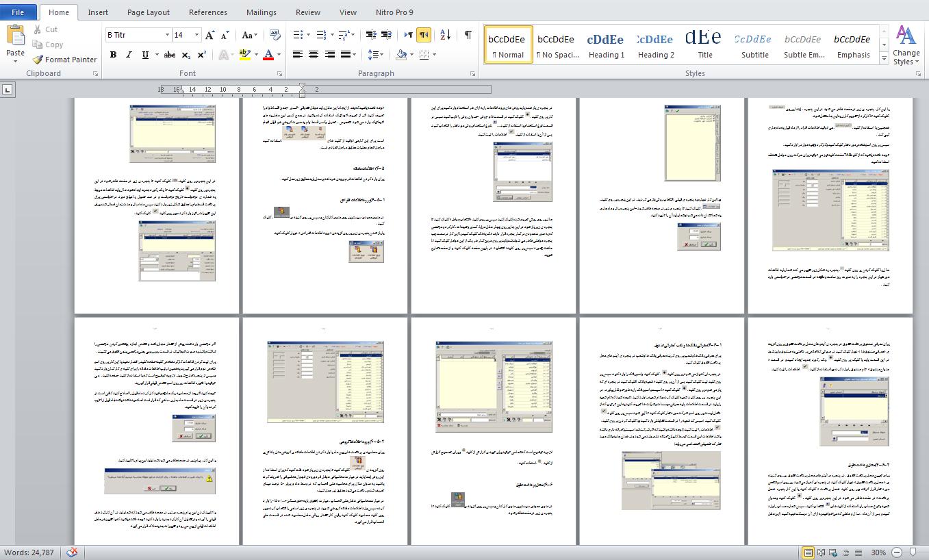
Task: Switch to Full Screen Reading view
Action: [821, 552]
